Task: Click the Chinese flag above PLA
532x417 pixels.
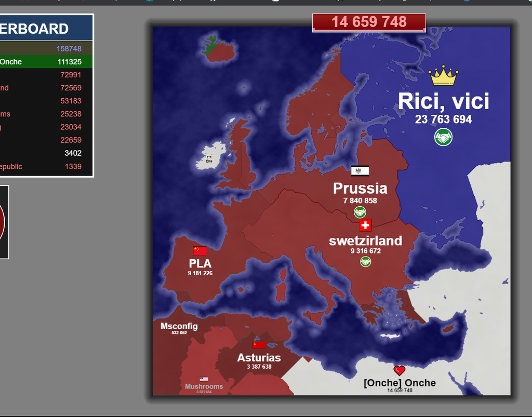Action: click(x=200, y=251)
